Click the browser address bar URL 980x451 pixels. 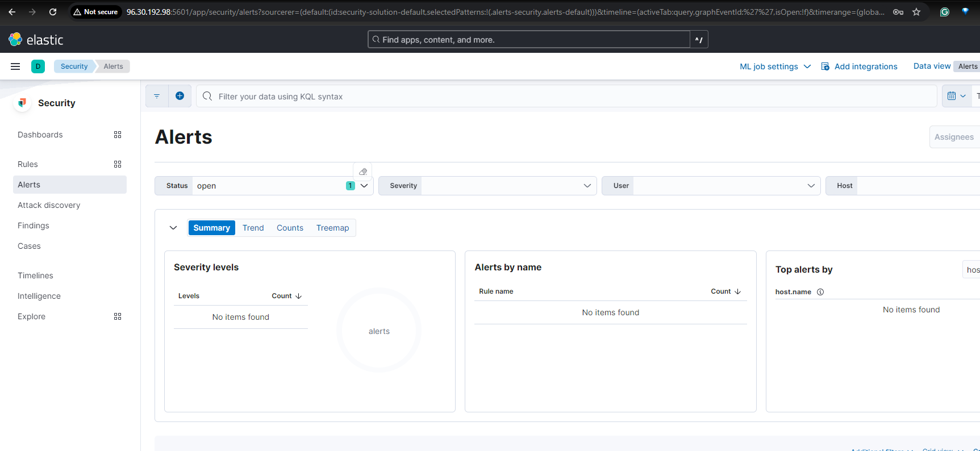(505, 12)
